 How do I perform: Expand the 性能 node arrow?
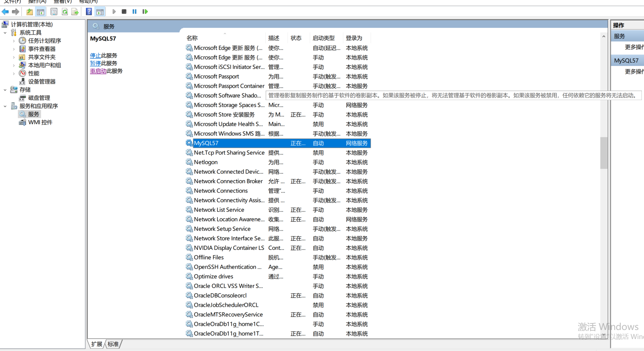[14, 73]
